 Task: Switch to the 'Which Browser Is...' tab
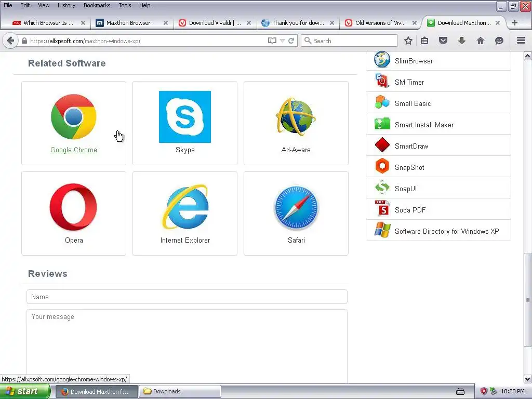(48, 23)
